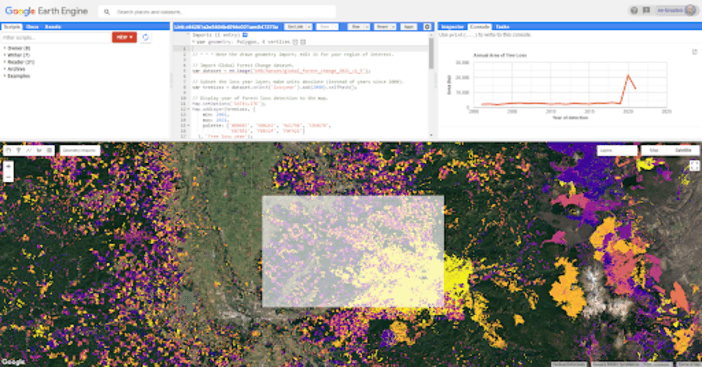Open the Layers map panel
This screenshot has height=367, width=702.
617,150
